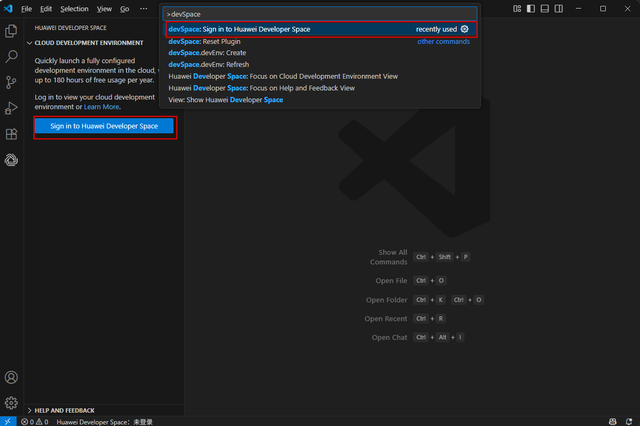Click Sign in to Huawei Developer Space button

point(105,127)
